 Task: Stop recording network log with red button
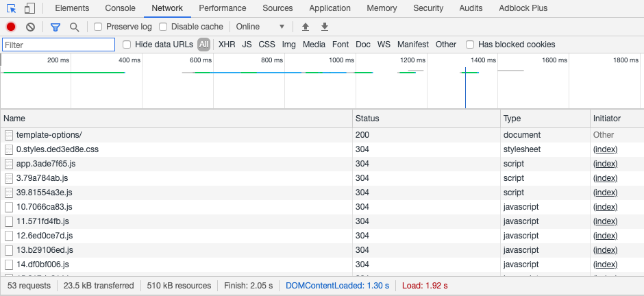(x=11, y=27)
